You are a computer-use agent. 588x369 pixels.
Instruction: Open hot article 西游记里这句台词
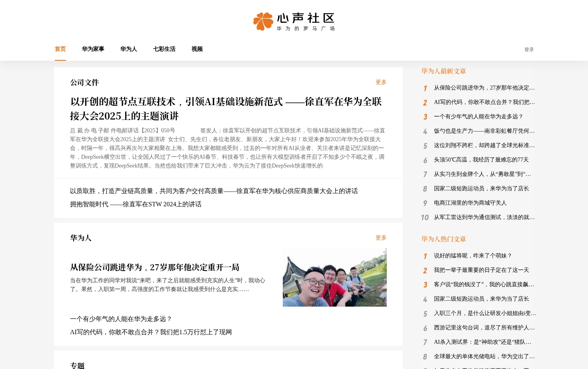tap(484, 328)
